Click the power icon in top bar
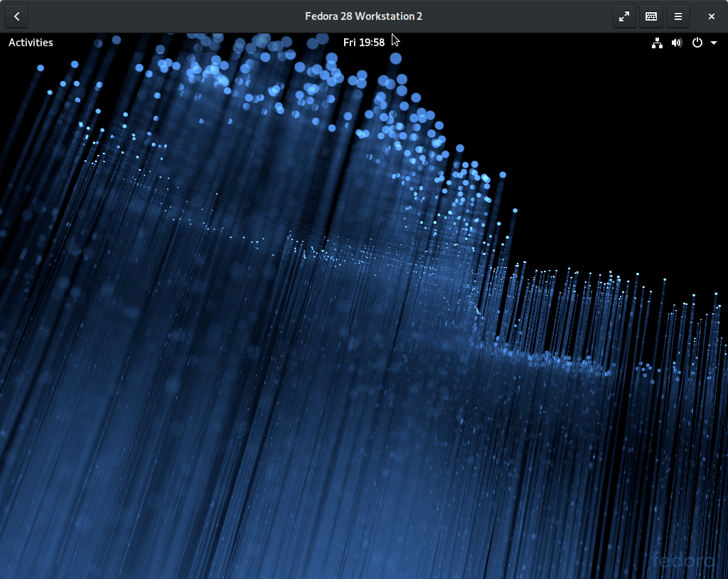Screen dimensions: 728x579 (x=697, y=43)
